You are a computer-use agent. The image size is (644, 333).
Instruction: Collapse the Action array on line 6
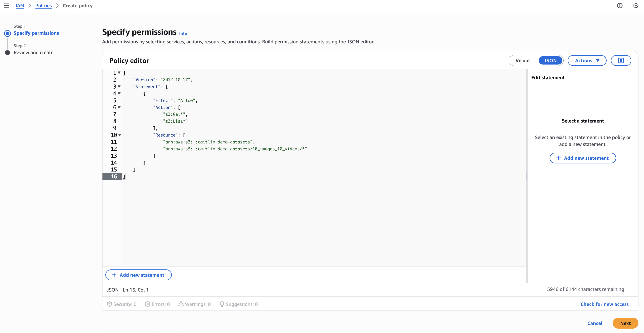tap(119, 107)
